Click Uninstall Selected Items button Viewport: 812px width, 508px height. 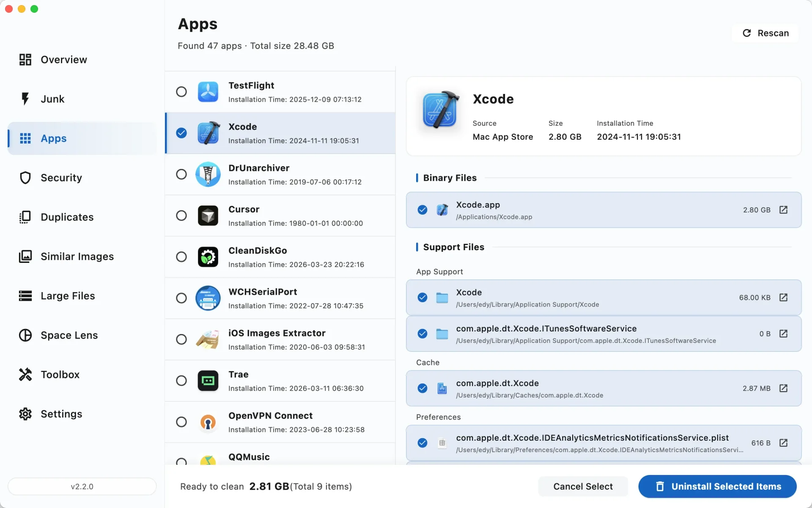[717, 486]
